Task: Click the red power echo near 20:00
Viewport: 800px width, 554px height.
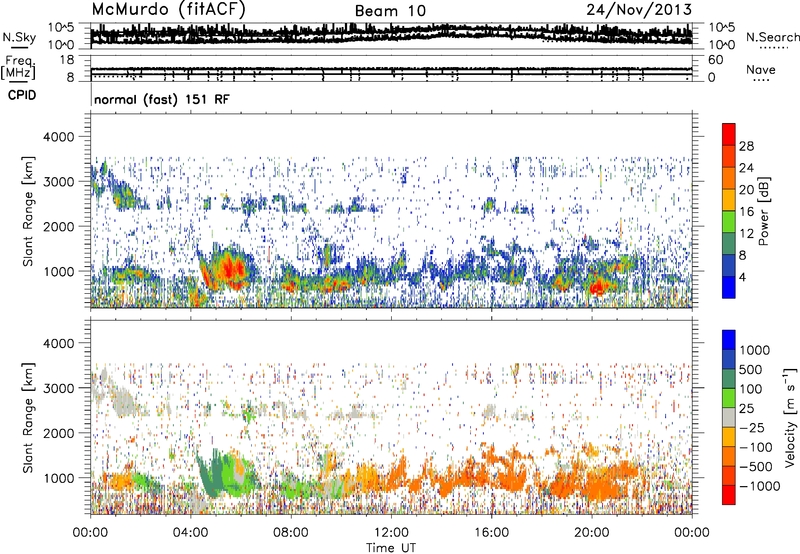Action: pos(596,289)
